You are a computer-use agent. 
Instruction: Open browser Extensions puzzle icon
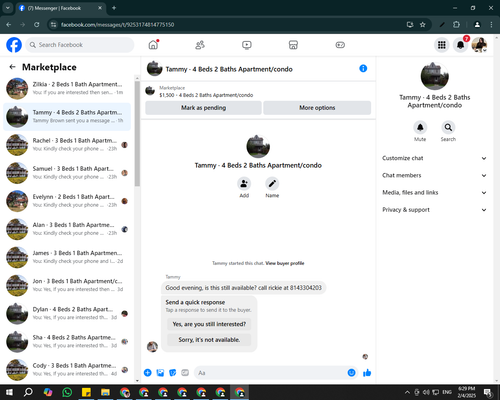[456, 25]
